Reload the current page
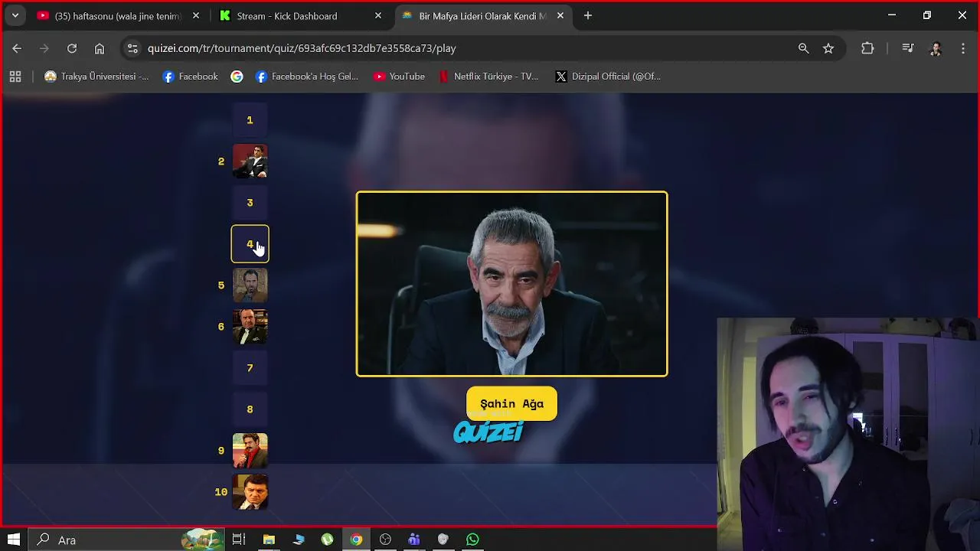 pyautogui.click(x=72, y=48)
